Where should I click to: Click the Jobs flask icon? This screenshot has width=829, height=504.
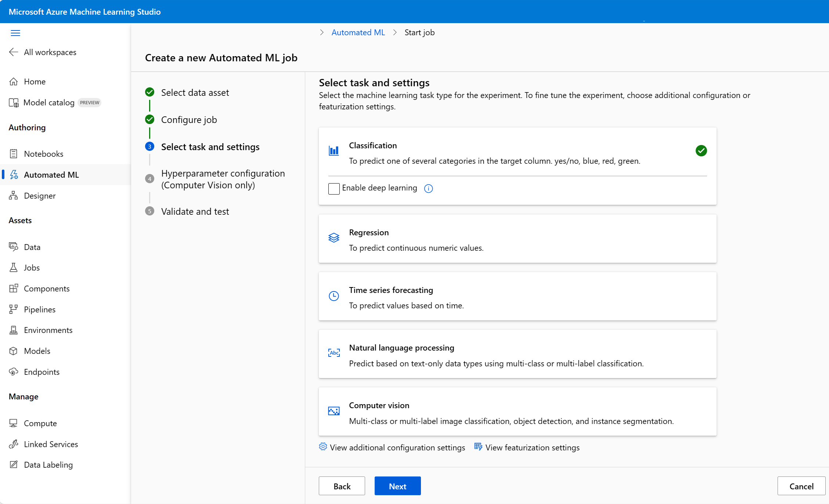14,268
